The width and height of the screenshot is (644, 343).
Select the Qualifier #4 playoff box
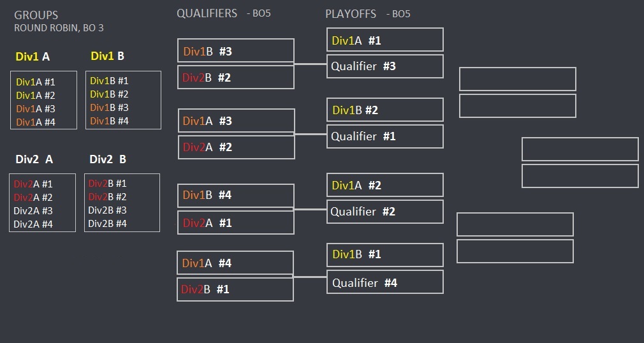(x=384, y=282)
